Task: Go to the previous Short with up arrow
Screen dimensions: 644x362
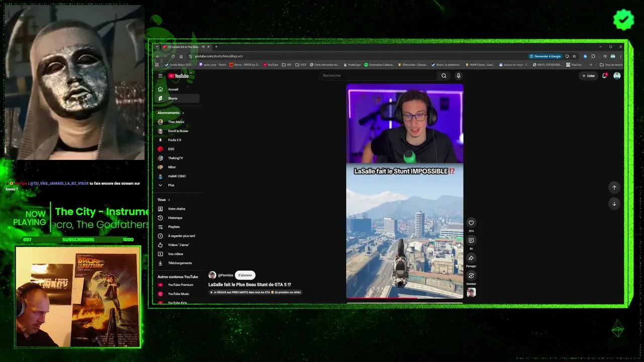Action: click(614, 188)
